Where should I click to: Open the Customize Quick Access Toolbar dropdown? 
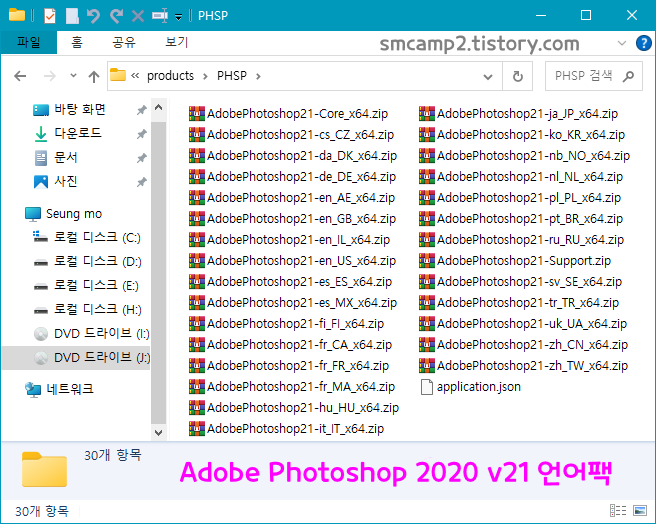pyautogui.click(x=179, y=17)
